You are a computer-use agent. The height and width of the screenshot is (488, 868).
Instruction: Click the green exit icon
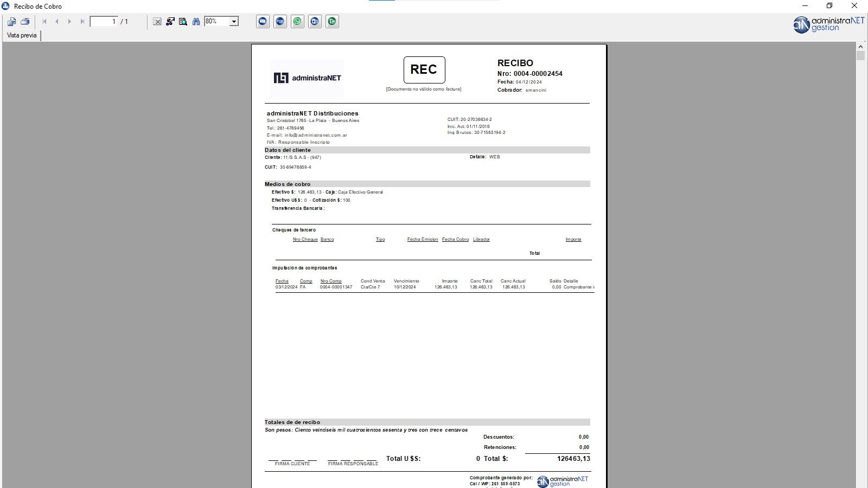(x=332, y=22)
